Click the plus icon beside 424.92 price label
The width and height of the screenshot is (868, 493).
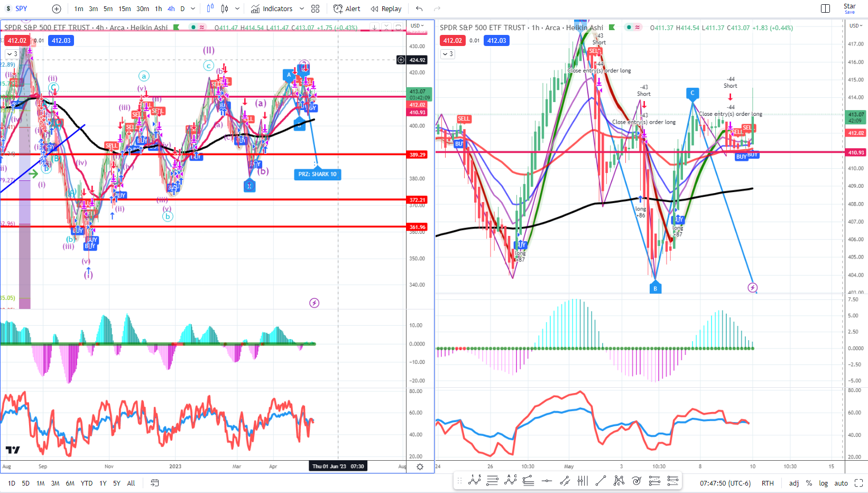tap(401, 60)
